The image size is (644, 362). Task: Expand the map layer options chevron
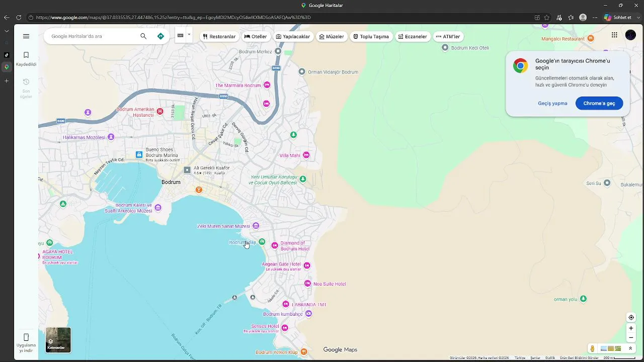[x=630, y=348]
